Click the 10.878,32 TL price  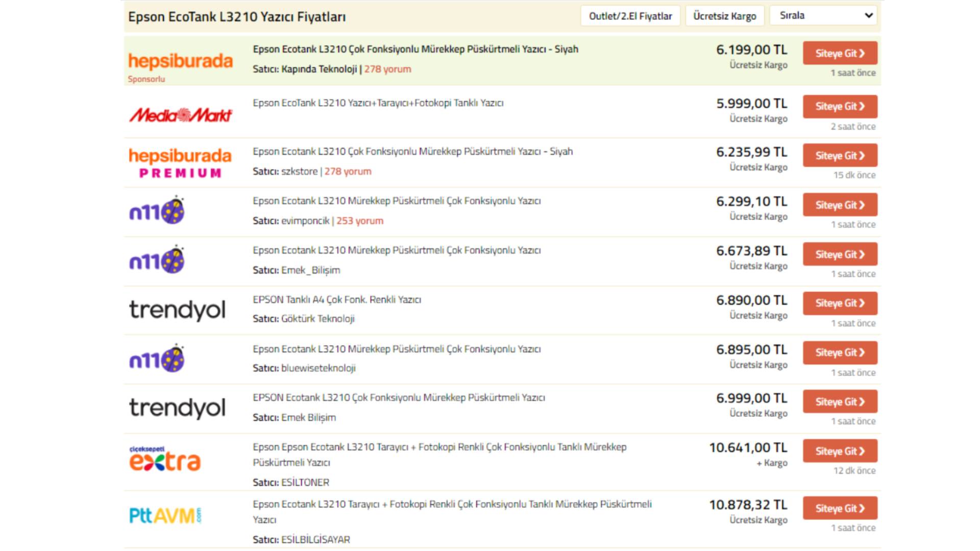(748, 505)
